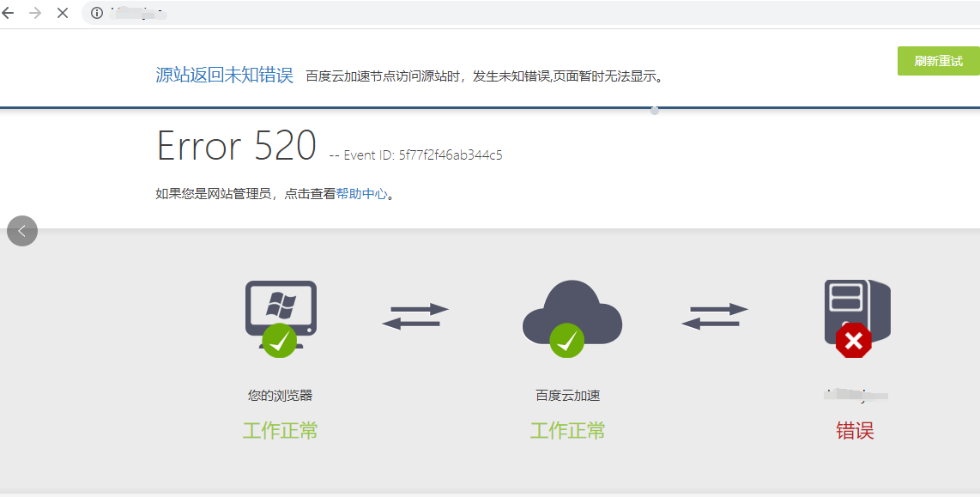
Task: Click the 工作正常 status under 您的浏览器
Action: pyautogui.click(x=280, y=431)
